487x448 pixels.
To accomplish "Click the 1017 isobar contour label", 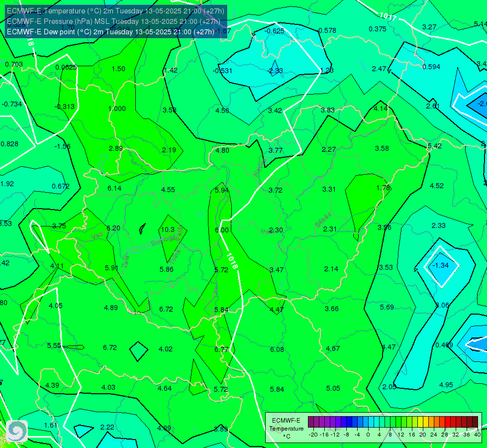I will [388, 16].
